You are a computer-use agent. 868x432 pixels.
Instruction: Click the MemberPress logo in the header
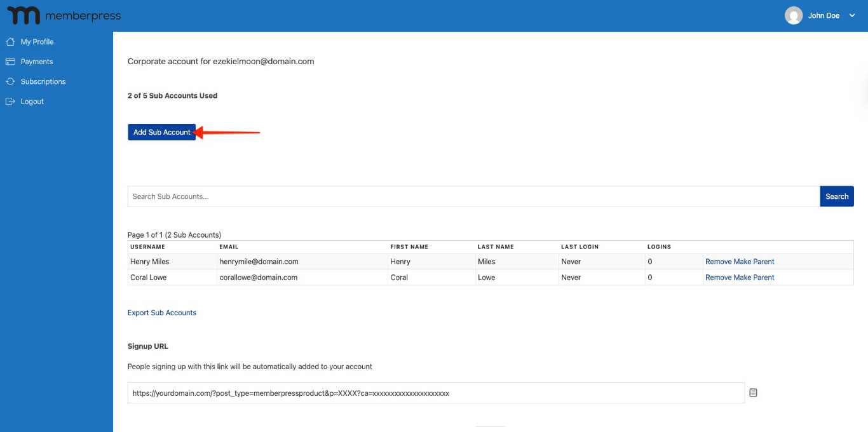(x=64, y=16)
